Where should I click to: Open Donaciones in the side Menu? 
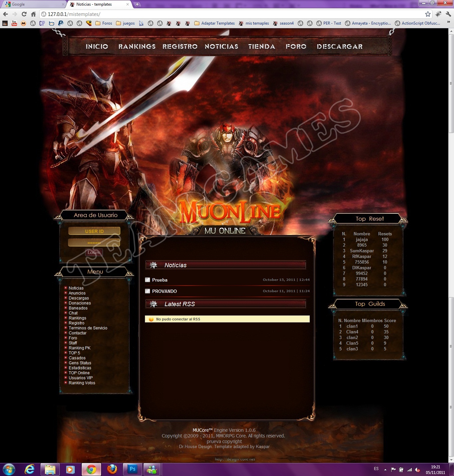[x=80, y=303]
